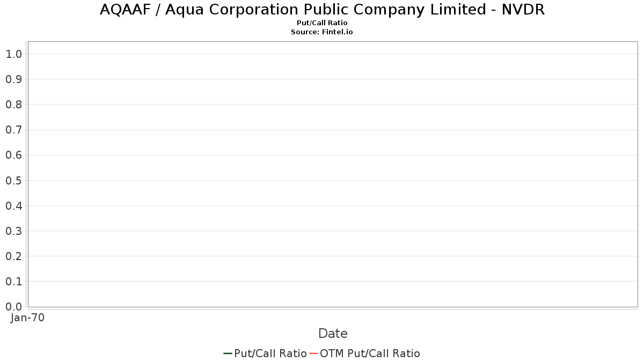Click the 0.8 y-axis tick label
The image size is (644, 362).
point(13,105)
